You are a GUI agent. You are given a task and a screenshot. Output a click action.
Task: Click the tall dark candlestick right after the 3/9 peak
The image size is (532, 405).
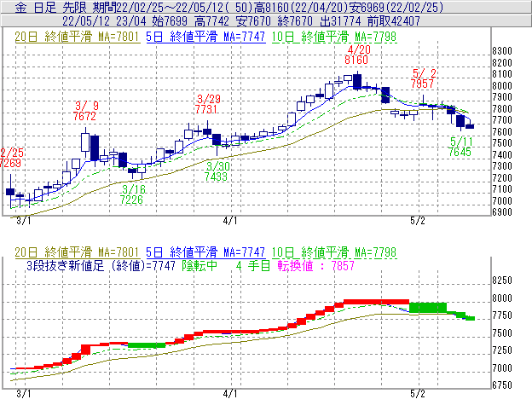pos(95,148)
